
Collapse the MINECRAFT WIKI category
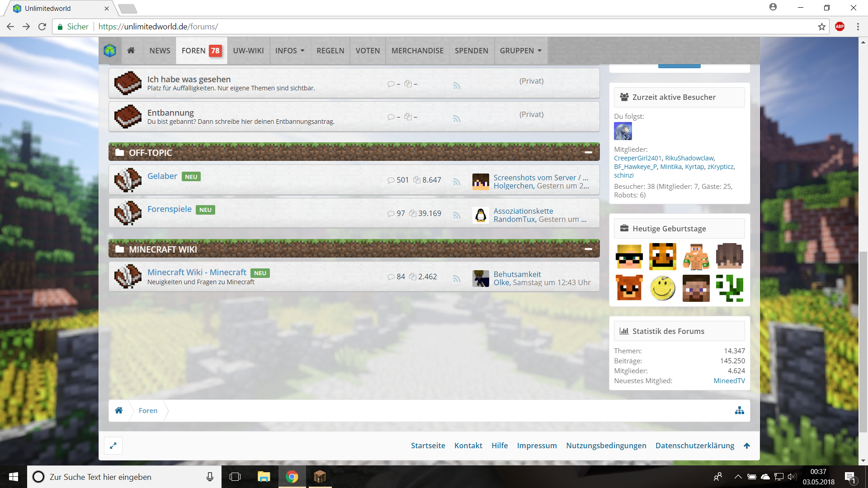click(x=588, y=249)
